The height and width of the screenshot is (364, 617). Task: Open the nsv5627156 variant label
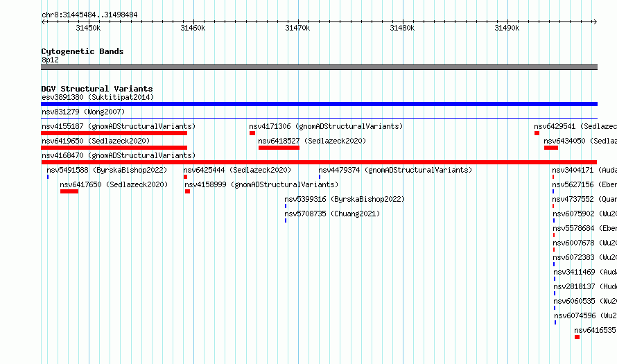pyautogui.click(x=584, y=184)
